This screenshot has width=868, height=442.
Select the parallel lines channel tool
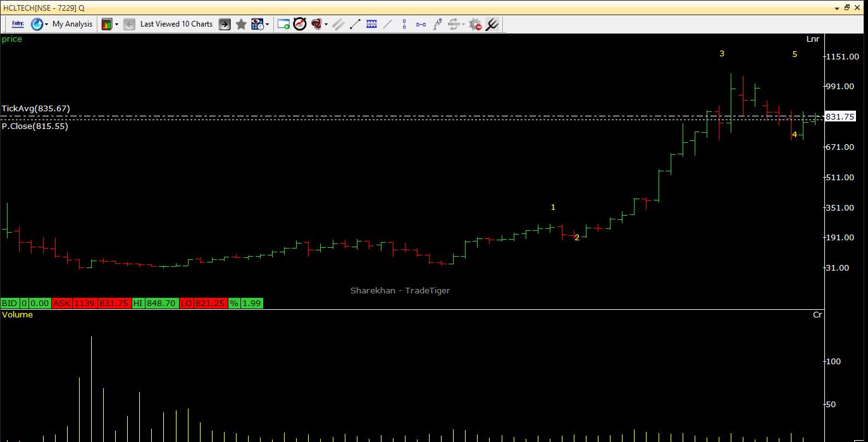click(338, 24)
